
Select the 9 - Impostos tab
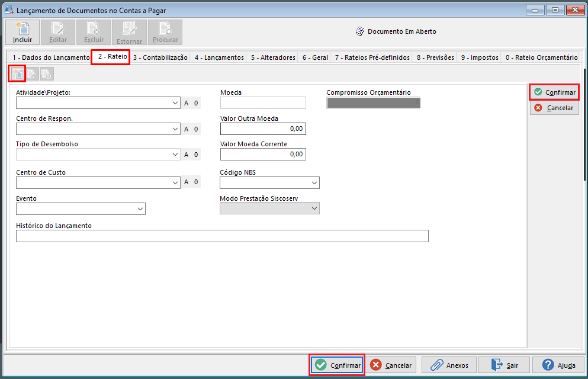pyautogui.click(x=480, y=57)
